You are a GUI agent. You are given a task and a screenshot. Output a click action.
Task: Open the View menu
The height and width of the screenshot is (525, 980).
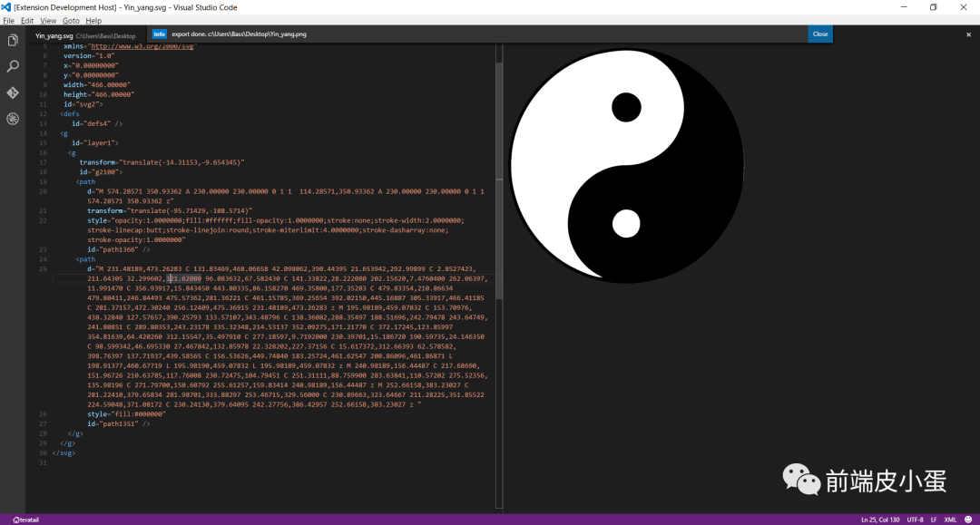(48, 21)
